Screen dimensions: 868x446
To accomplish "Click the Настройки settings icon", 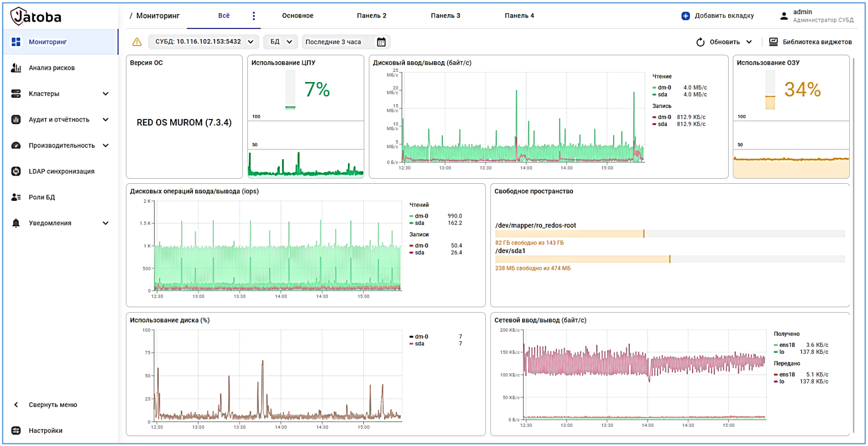I will [16, 430].
